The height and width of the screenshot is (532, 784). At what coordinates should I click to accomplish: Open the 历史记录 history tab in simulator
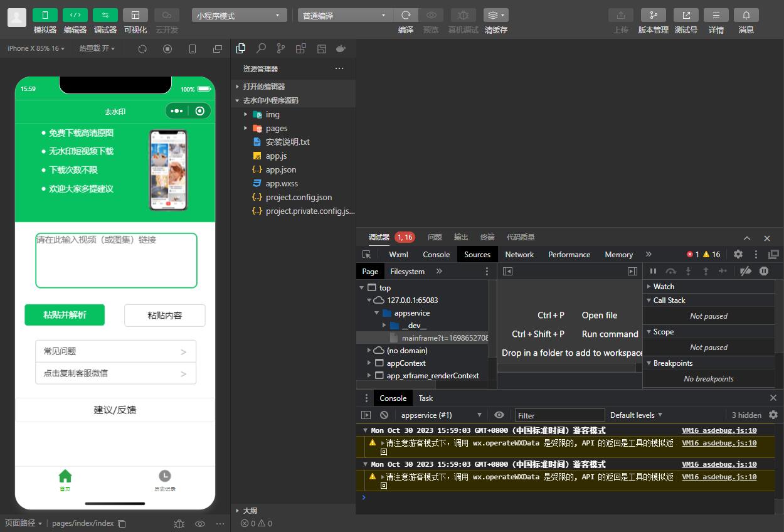click(165, 481)
